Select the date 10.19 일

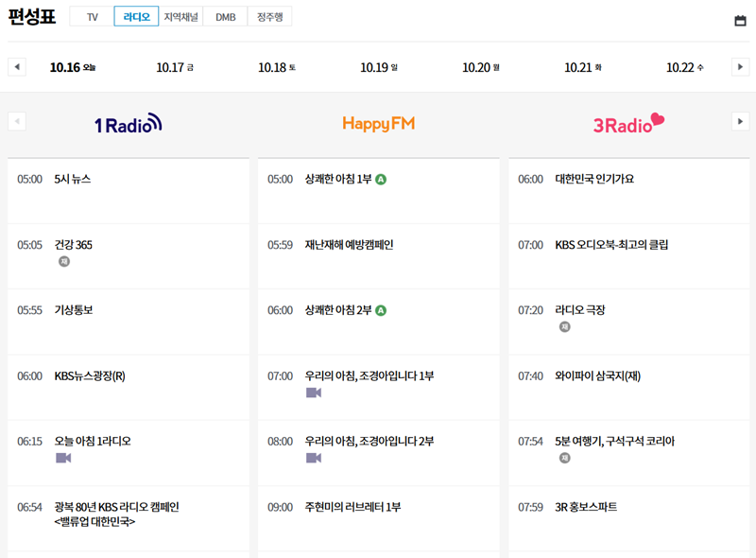coord(379,67)
